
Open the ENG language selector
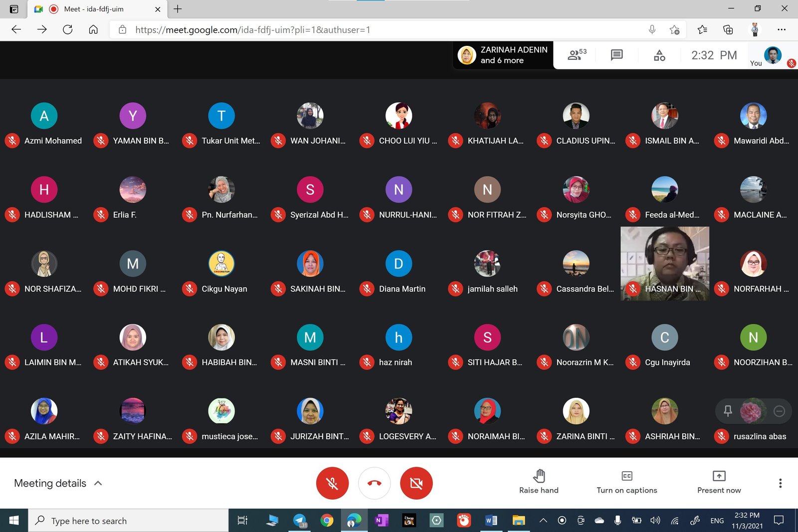coord(717,521)
